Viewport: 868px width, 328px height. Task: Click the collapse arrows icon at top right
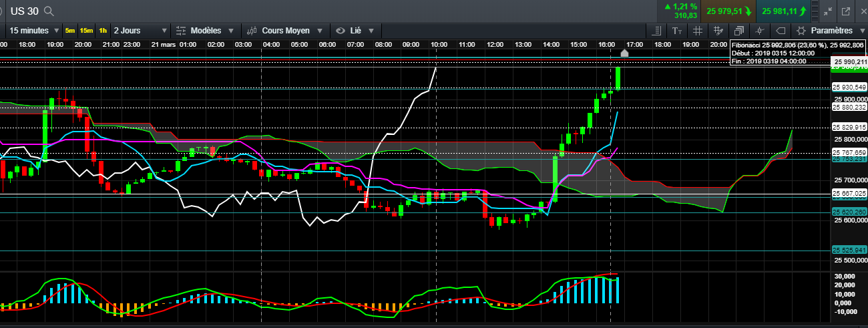tap(828, 11)
